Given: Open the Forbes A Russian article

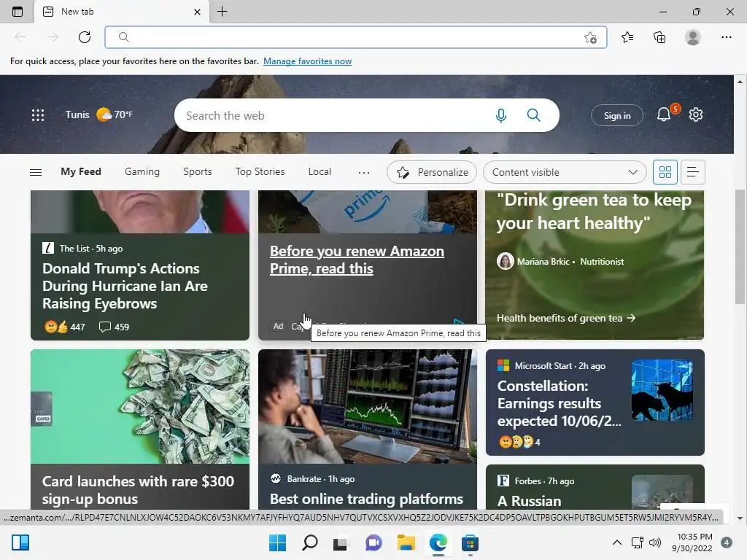Looking at the screenshot, I should click(529, 501).
